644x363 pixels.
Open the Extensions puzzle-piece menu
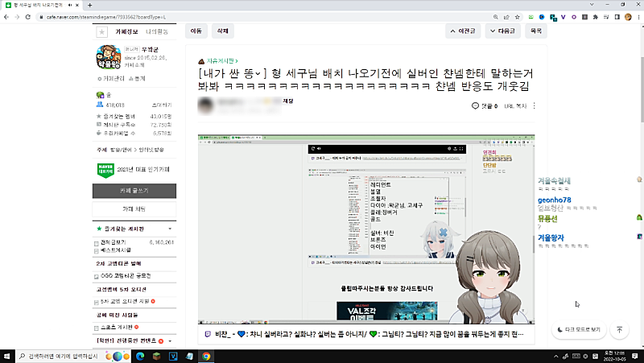pos(596,17)
